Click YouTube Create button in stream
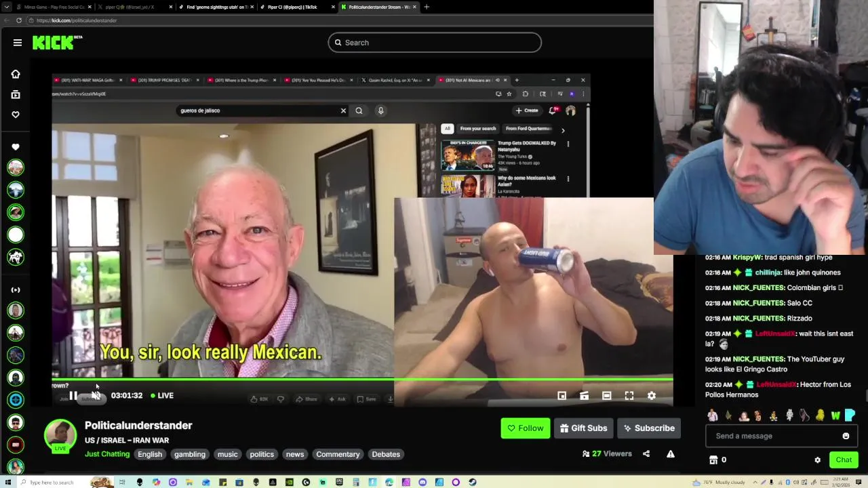 tap(527, 110)
